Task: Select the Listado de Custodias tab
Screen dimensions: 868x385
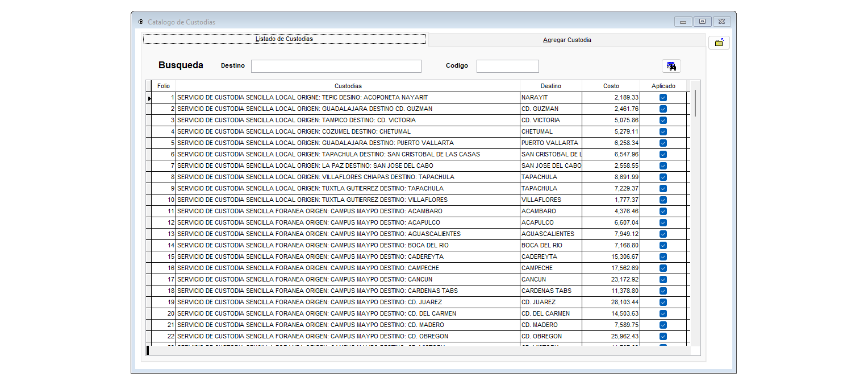Action: click(284, 39)
